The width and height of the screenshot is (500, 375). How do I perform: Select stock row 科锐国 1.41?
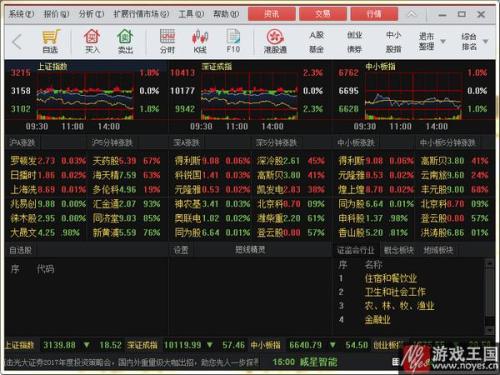[x=212, y=175]
